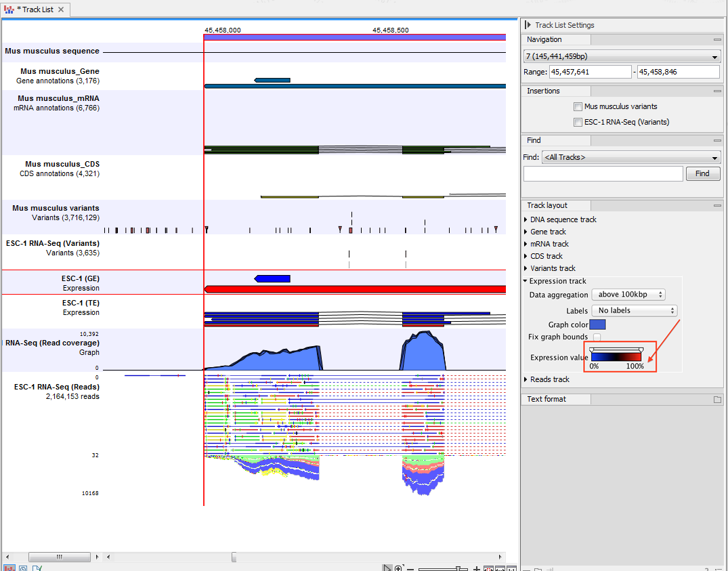The height and width of the screenshot is (571, 728).
Task: Open chromosome 7 (145,441,459bp) dropdown
Action: 622,57
